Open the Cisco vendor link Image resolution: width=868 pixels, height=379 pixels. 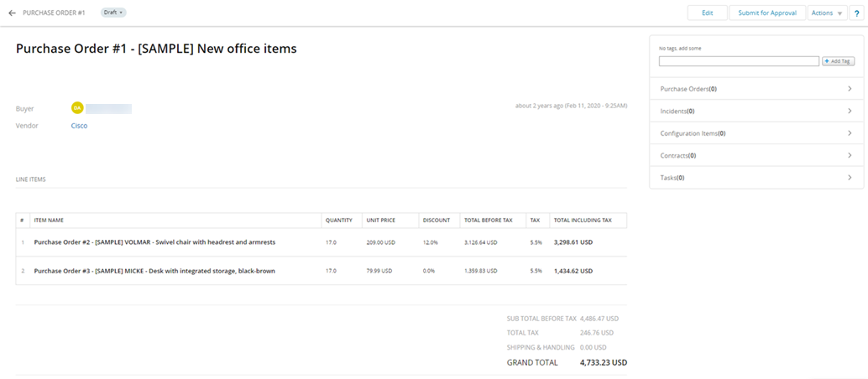[x=79, y=126]
